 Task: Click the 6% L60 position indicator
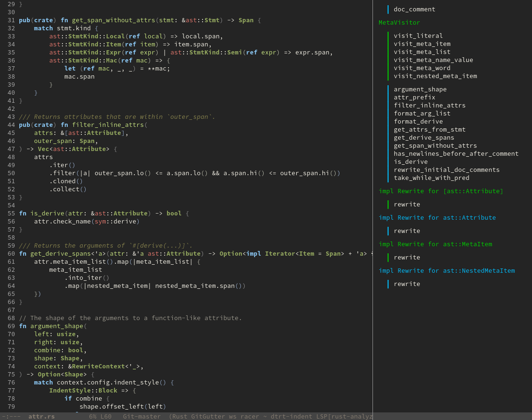click(x=100, y=416)
